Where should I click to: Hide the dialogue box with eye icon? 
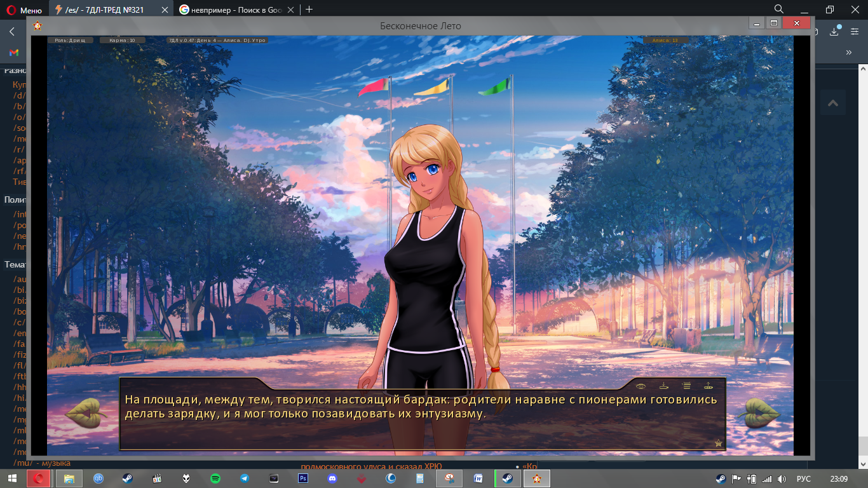[641, 386]
